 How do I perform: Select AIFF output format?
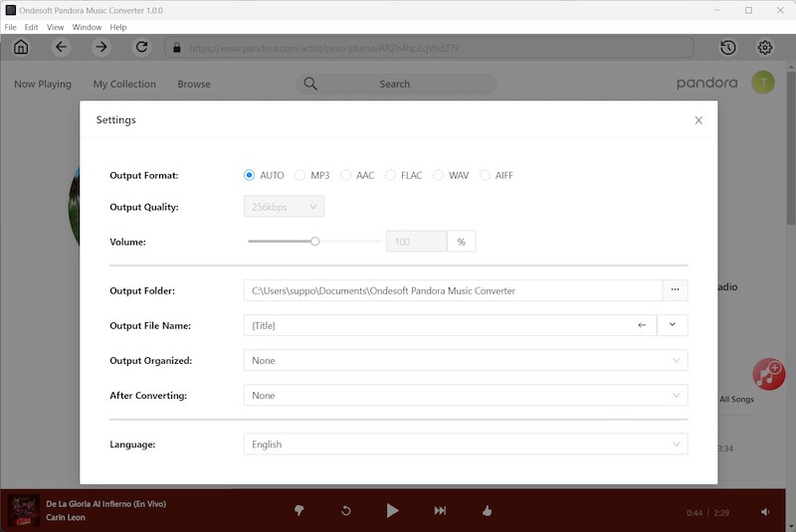pos(485,175)
